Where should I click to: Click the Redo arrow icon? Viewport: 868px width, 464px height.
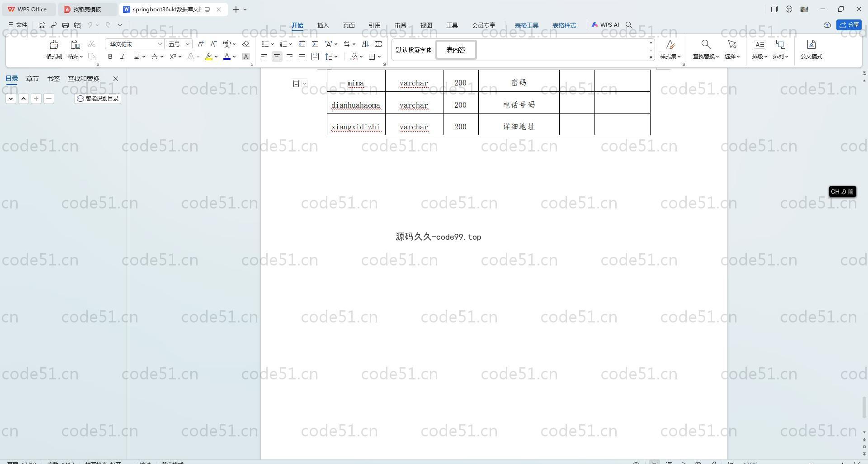click(x=108, y=25)
